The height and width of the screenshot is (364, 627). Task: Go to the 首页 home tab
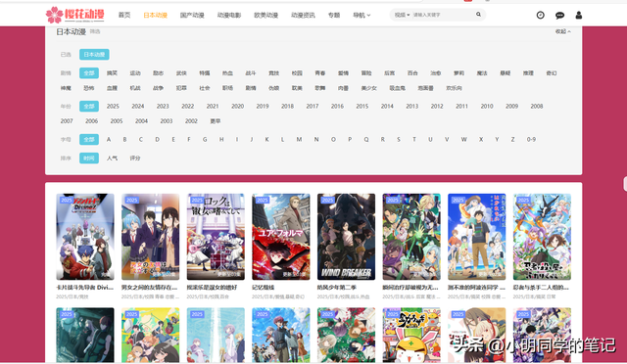(124, 16)
